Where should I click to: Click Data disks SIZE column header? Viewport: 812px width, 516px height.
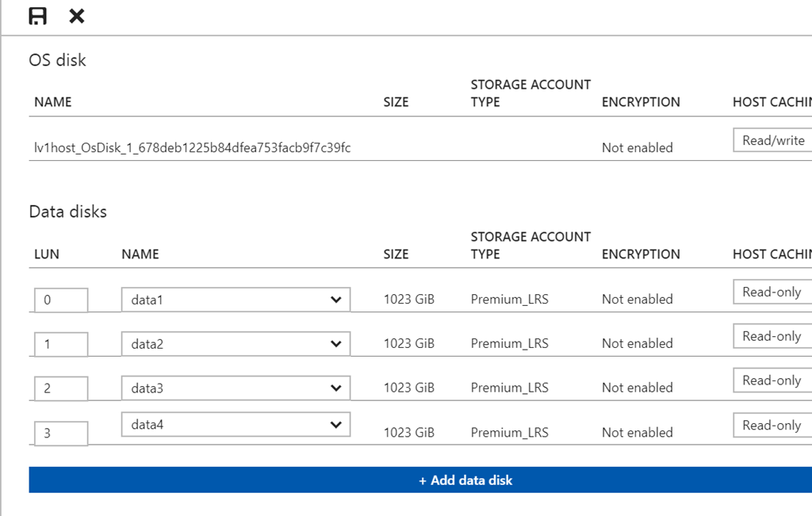(396, 254)
